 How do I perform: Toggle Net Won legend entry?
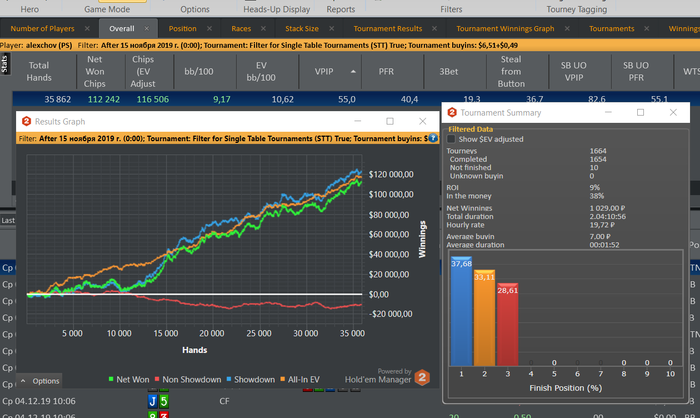click(129, 380)
